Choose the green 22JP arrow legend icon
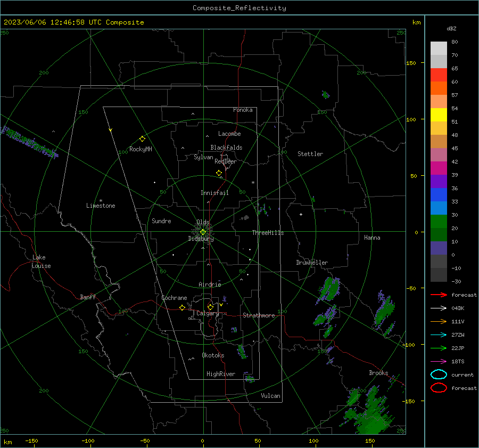The width and height of the screenshot is (479, 448). pos(439,348)
